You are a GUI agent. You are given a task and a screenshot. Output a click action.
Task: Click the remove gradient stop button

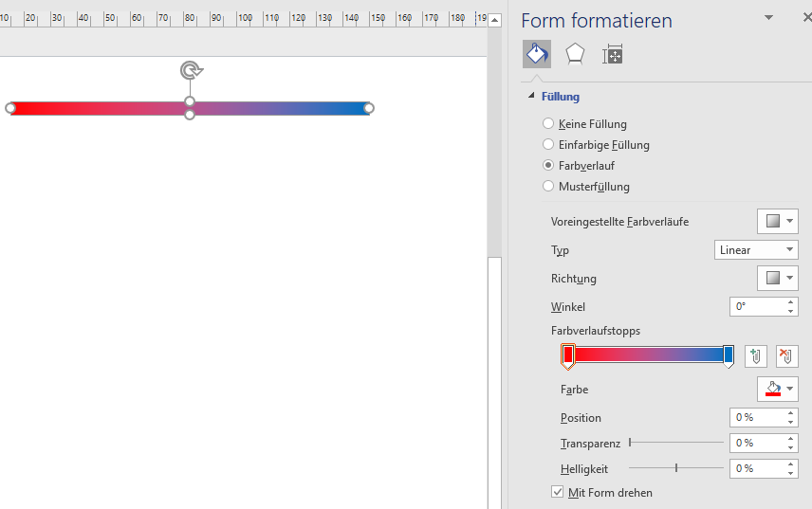[x=786, y=356]
